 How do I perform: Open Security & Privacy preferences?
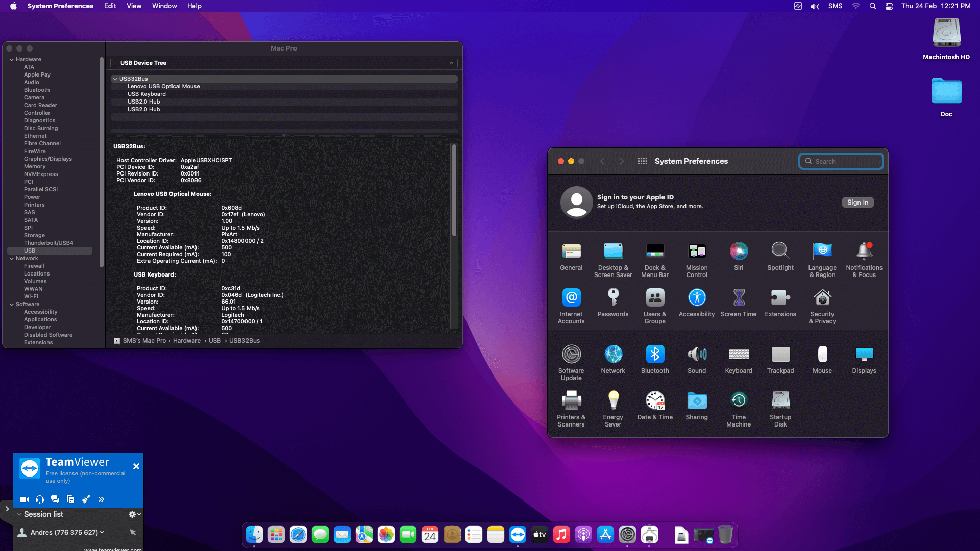(822, 307)
